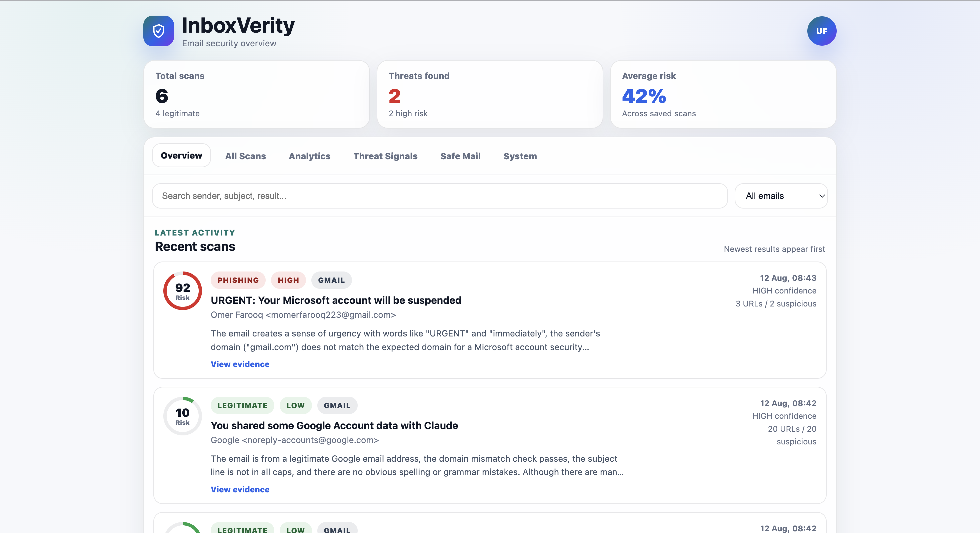Image resolution: width=980 pixels, height=533 pixels.
Task: Click the 92 risk score ring
Action: coord(183,291)
